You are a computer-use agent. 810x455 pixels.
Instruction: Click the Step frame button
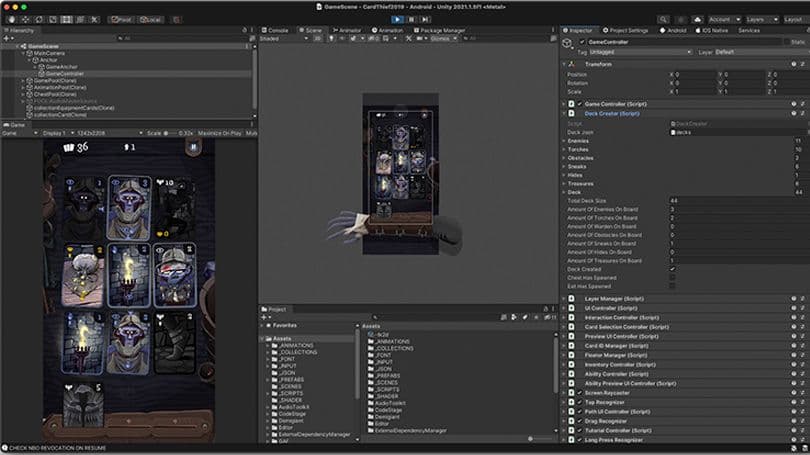tap(425, 20)
